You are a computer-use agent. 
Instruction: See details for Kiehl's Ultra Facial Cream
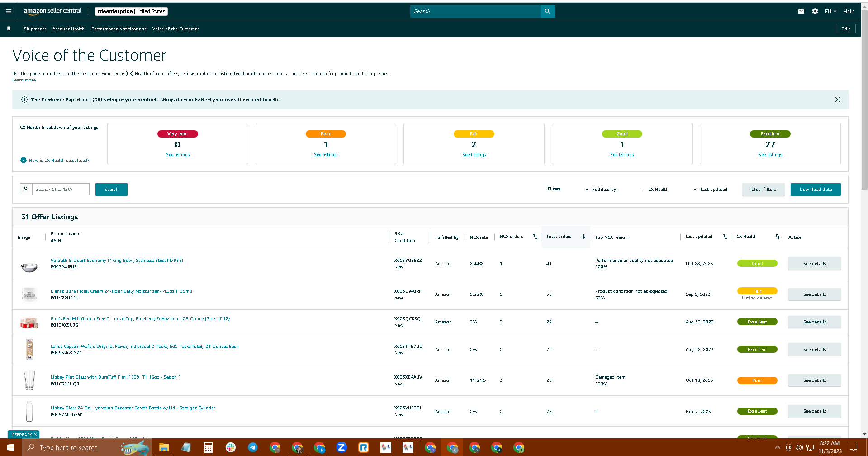(x=815, y=294)
